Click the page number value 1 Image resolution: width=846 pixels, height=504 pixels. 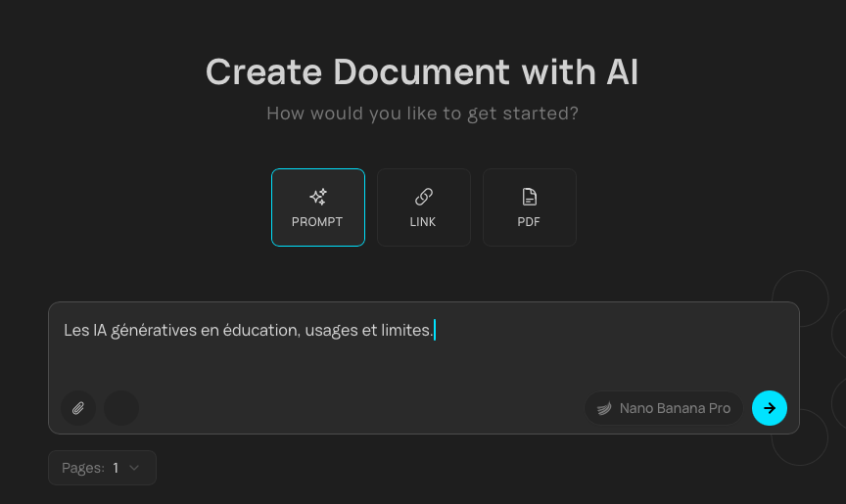point(116,468)
